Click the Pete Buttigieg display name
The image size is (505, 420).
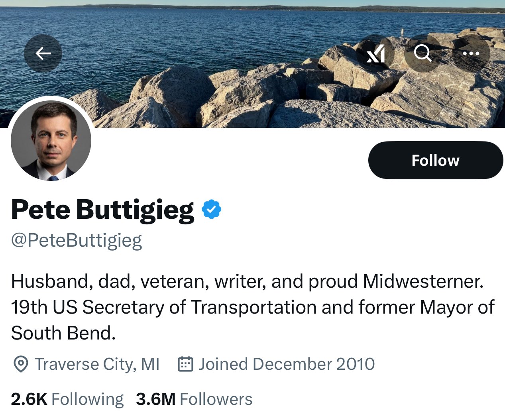[x=102, y=210]
